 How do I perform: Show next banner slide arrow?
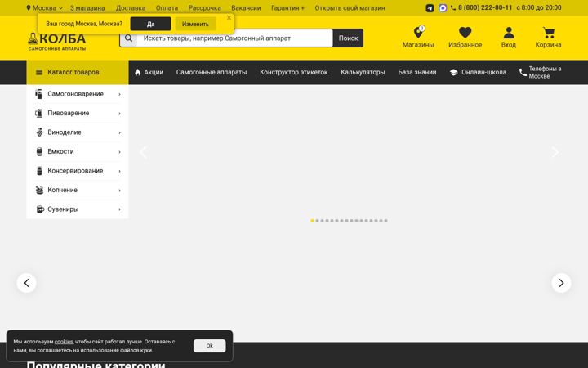pos(555,152)
